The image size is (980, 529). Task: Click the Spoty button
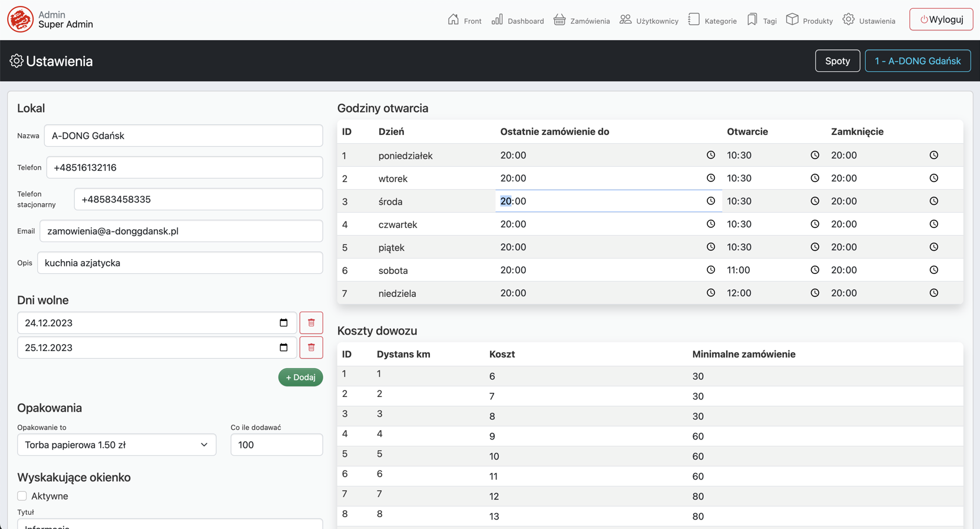coord(837,61)
